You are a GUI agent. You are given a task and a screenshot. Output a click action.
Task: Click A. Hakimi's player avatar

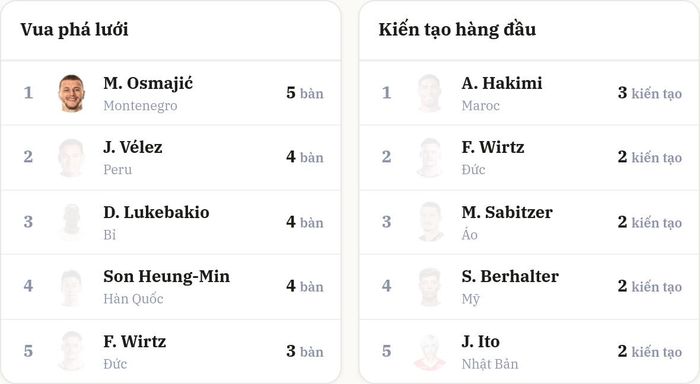pos(430,93)
